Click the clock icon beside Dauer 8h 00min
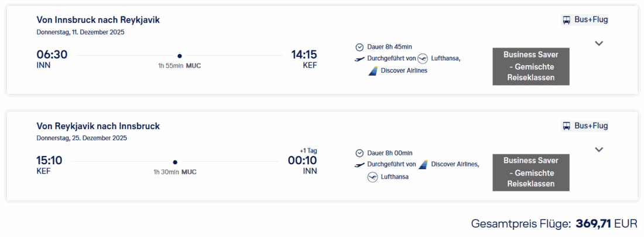Screen dimensions: 644x237 tap(359, 153)
